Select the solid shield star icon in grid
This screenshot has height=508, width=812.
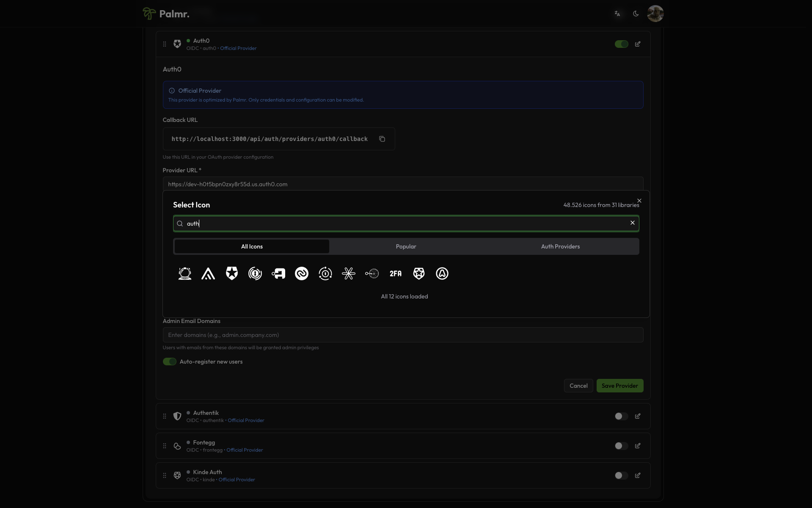click(x=232, y=273)
